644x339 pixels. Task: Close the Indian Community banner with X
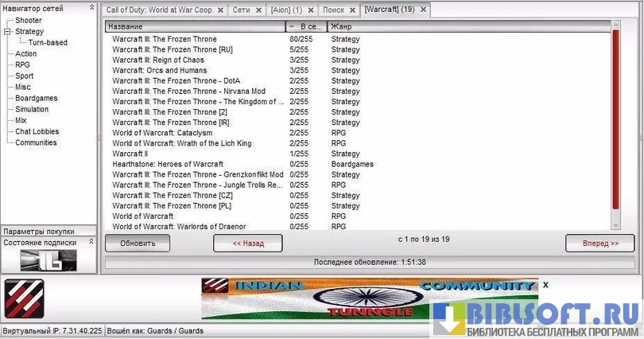(545, 285)
